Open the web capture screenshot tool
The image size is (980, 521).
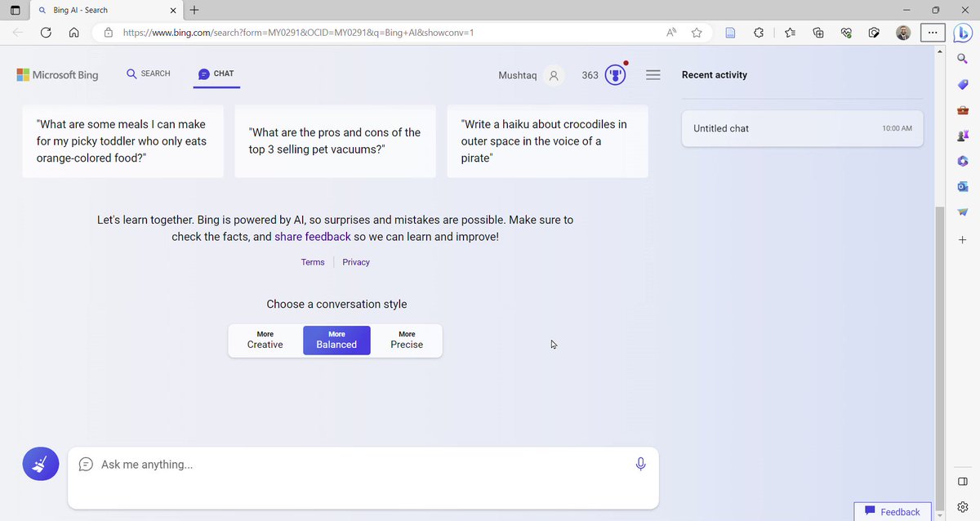click(874, 33)
